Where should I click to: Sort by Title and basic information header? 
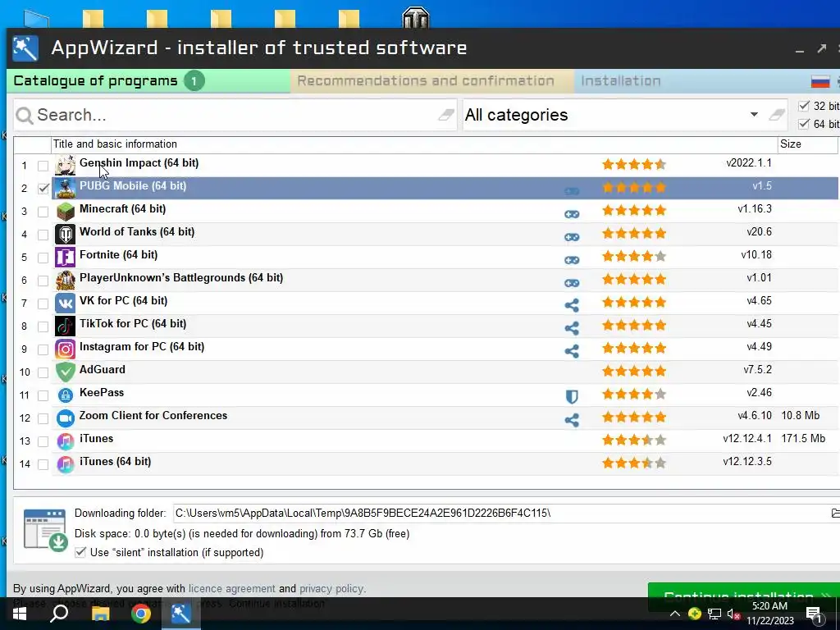pyautogui.click(x=414, y=144)
